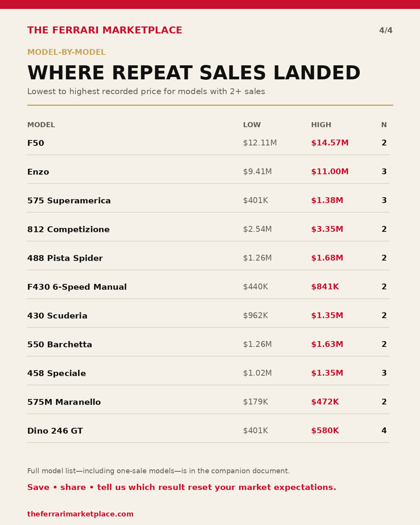Select the 430 Scuderia model name

[x=57, y=316]
